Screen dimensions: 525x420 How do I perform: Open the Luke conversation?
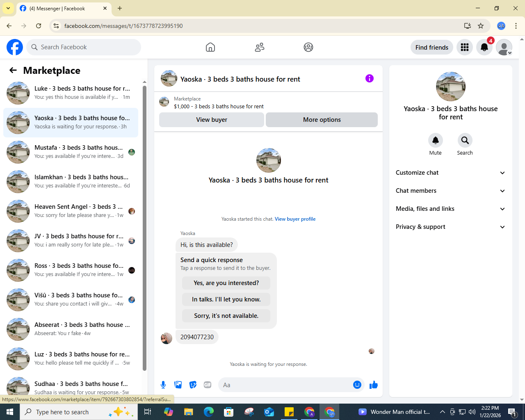[x=71, y=93]
